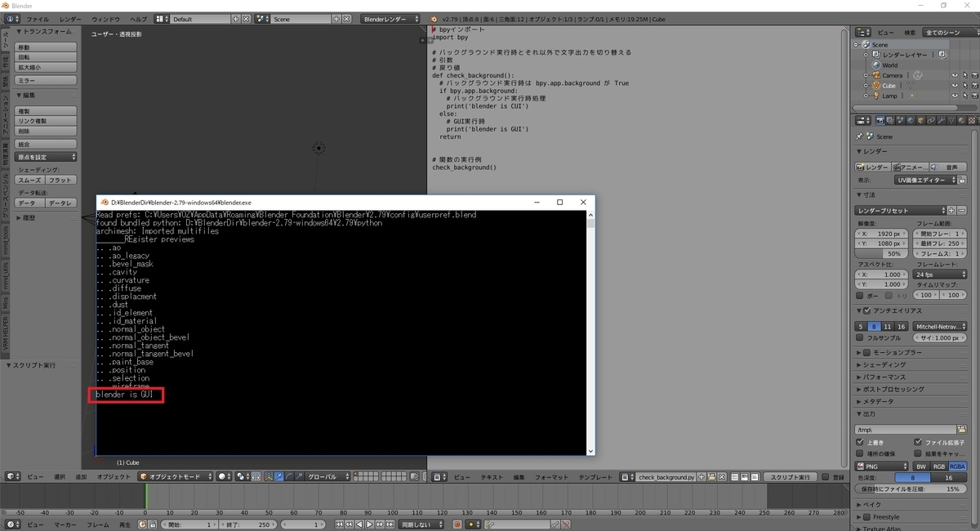Click the 回転 rotate button in tool shelf

coord(47,57)
